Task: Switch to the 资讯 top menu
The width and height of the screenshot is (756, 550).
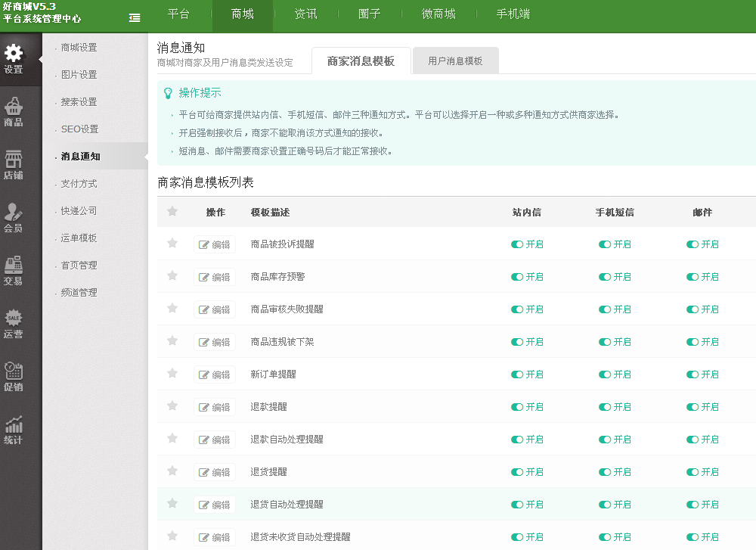Action: pyautogui.click(x=305, y=14)
